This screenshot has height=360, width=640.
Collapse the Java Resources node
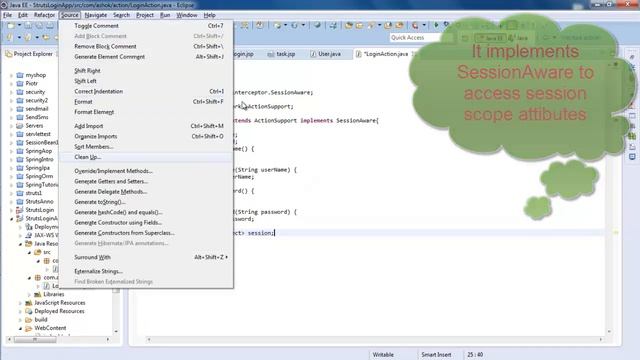(20, 244)
